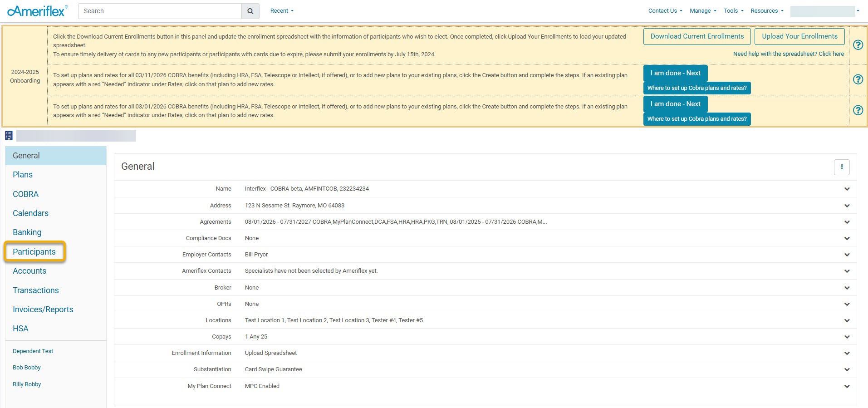Viewport: 868px width, 408px height.
Task: Click the employer building icon
Action: tap(9, 135)
